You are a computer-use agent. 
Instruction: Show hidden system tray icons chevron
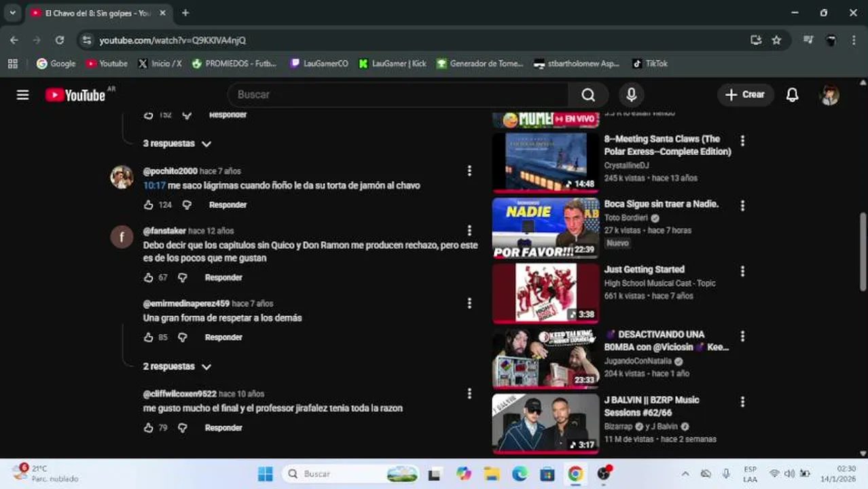coord(685,473)
